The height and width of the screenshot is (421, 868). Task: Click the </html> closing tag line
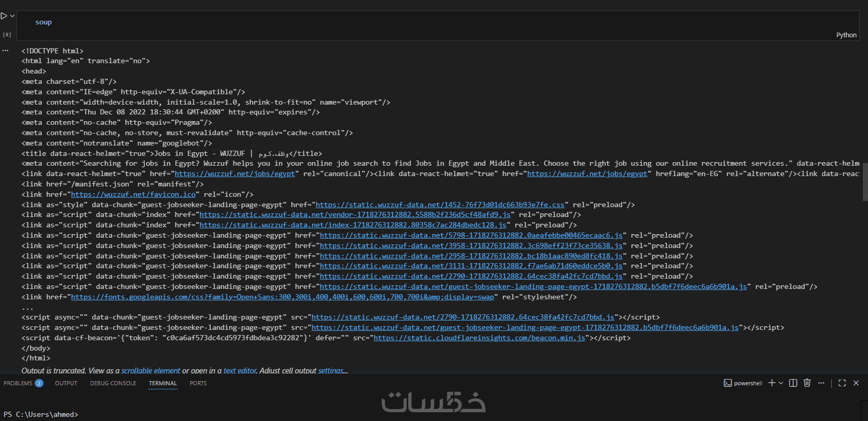pyautogui.click(x=36, y=358)
